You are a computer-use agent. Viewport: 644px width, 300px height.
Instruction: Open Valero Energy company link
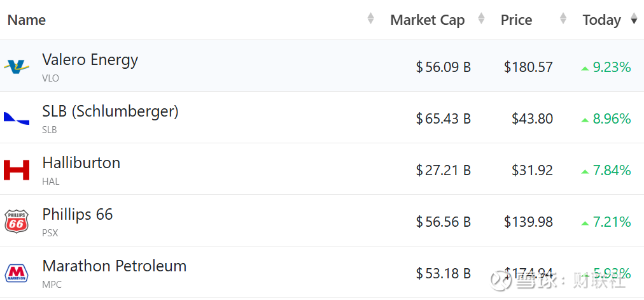click(90, 60)
